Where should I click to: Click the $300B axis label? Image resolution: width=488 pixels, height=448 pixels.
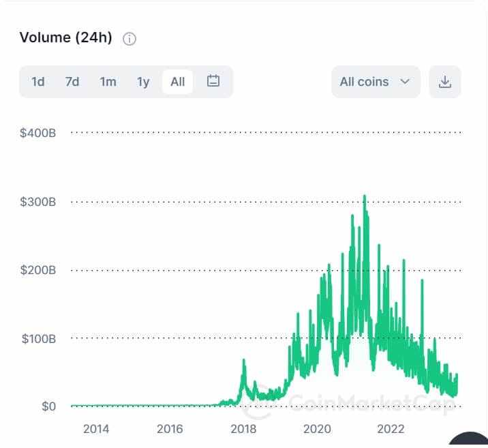(38, 202)
